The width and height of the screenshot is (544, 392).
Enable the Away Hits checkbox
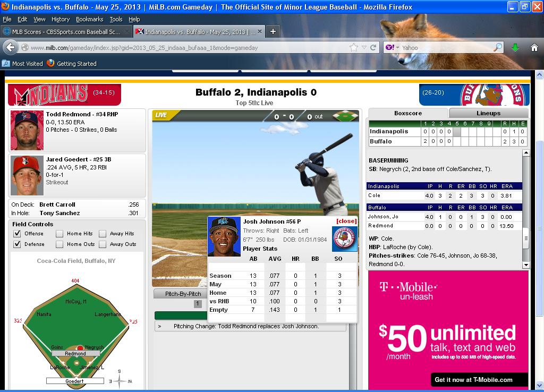103,234
